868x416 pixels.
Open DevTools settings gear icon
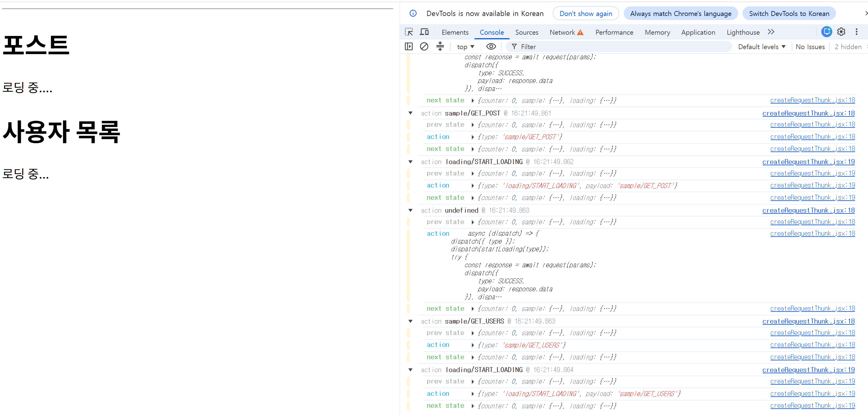pyautogui.click(x=841, y=32)
